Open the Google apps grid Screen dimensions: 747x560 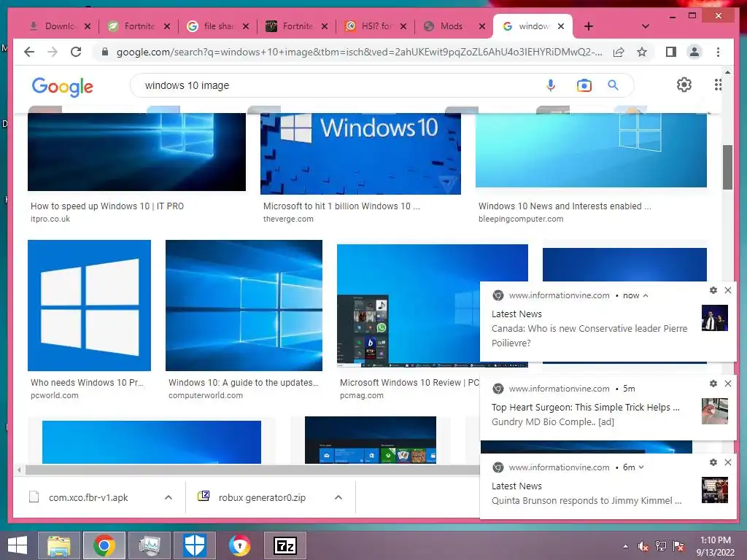[718, 85]
